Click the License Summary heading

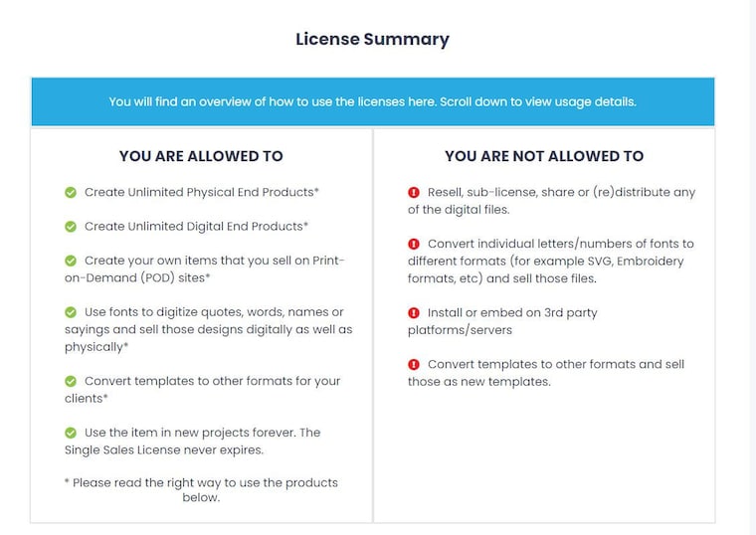[372, 39]
